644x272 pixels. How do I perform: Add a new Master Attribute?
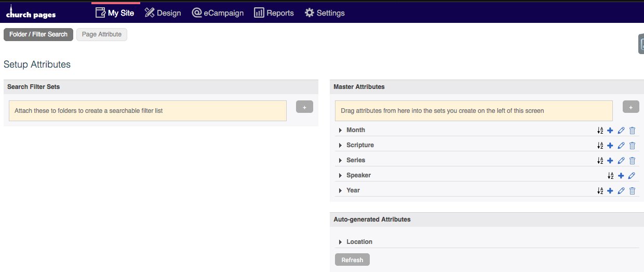[x=631, y=107]
